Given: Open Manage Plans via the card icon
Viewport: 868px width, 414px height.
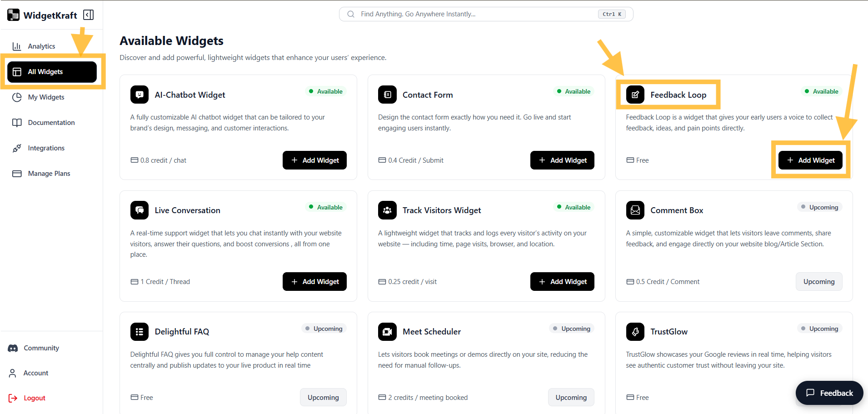Looking at the screenshot, I should point(17,173).
